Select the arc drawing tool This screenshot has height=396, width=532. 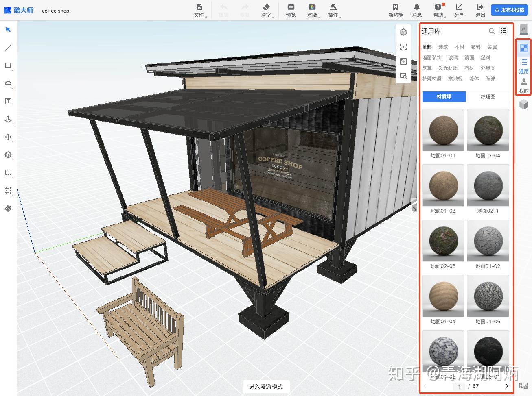pyautogui.click(x=8, y=83)
